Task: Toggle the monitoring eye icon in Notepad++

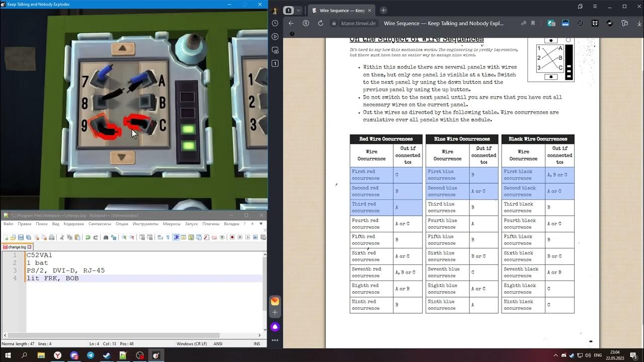Action: click(222, 237)
